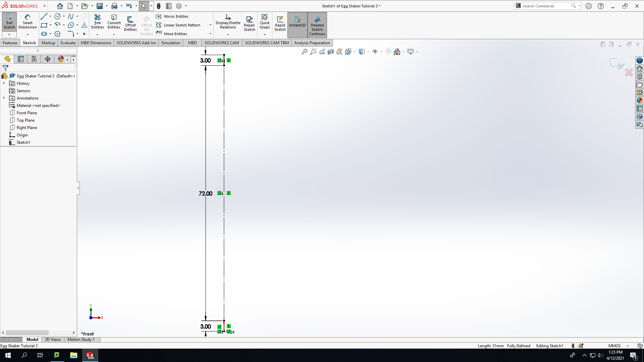Toggle the Instant2D option
The height and width of the screenshot is (362, 644).
point(298,22)
